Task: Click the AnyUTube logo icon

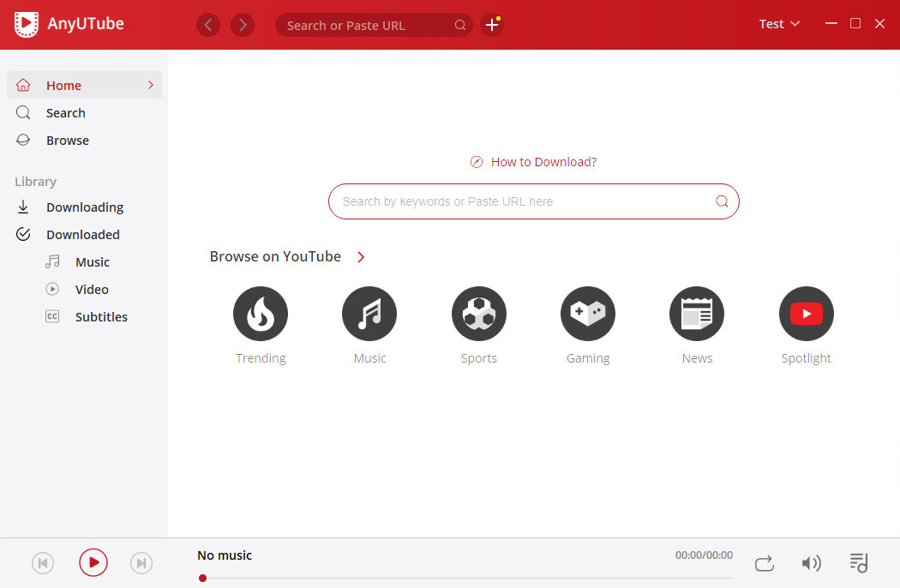Action: [x=27, y=25]
